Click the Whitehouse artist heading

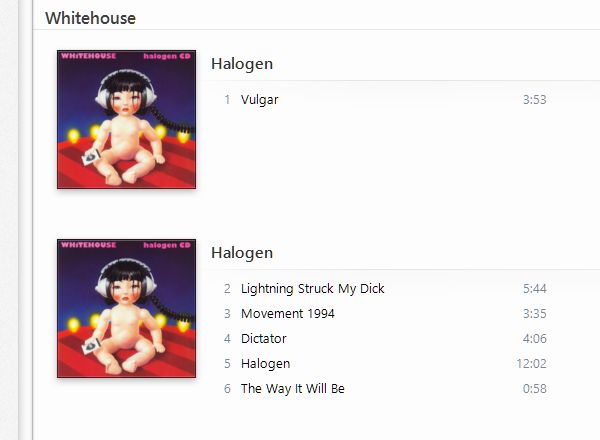pyautogui.click(x=90, y=18)
